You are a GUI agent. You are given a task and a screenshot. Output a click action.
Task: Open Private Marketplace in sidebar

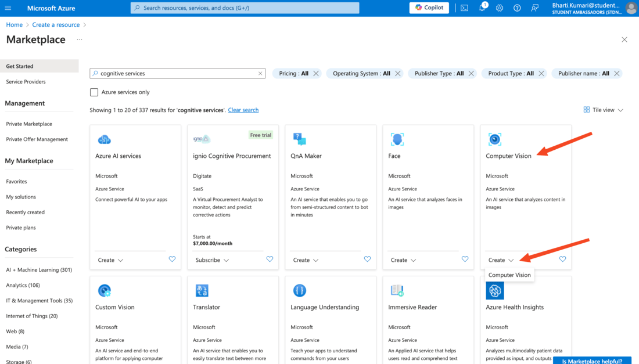pos(29,124)
